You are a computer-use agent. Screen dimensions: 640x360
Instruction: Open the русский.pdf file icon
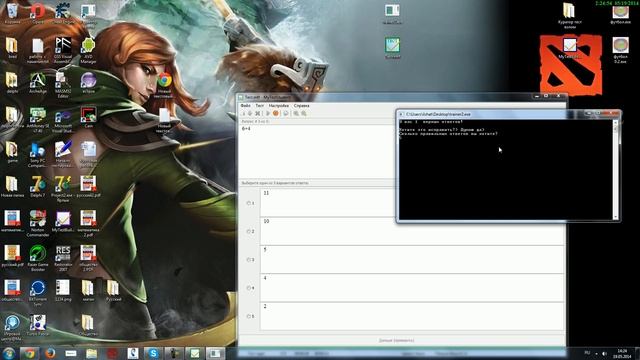pos(12,256)
